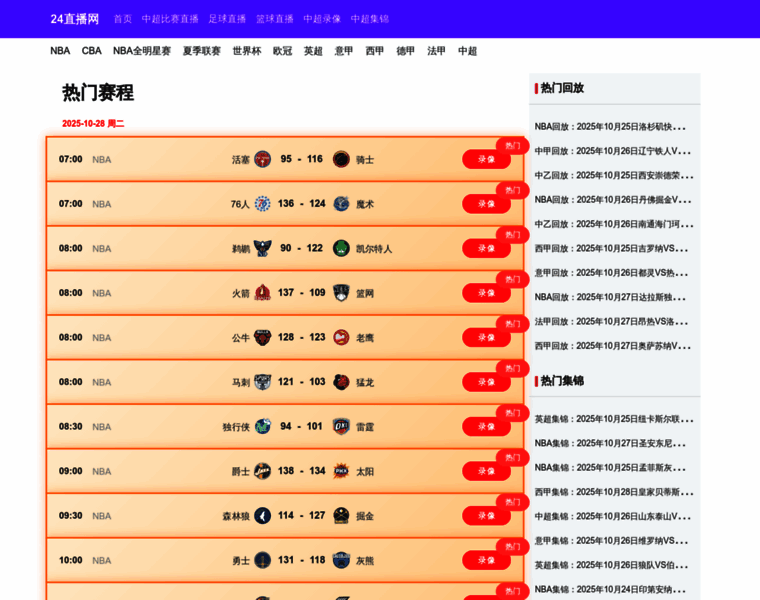Select the 西甲 tab
Screen dimensions: 760x600
pos(375,51)
